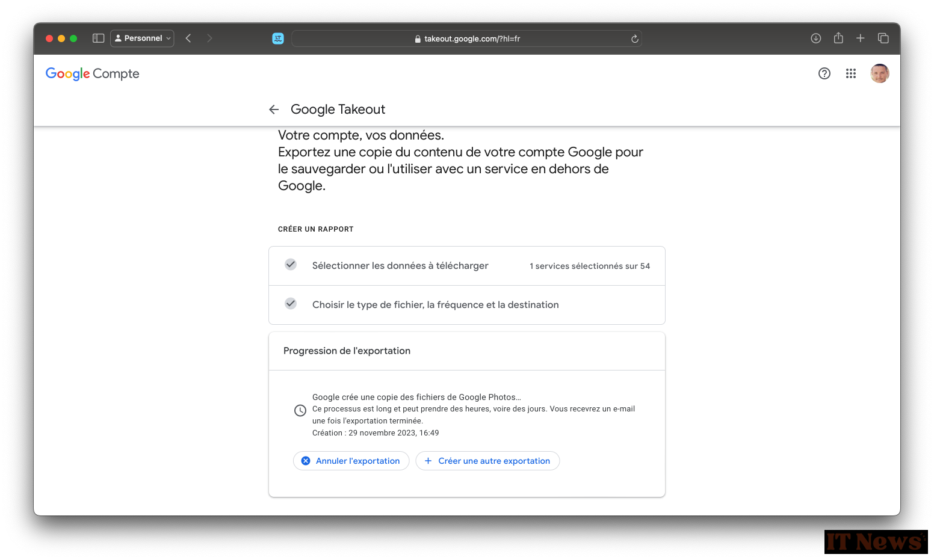The width and height of the screenshot is (934, 560).
Task: Go back with Safari's back arrow
Action: pos(188,38)
